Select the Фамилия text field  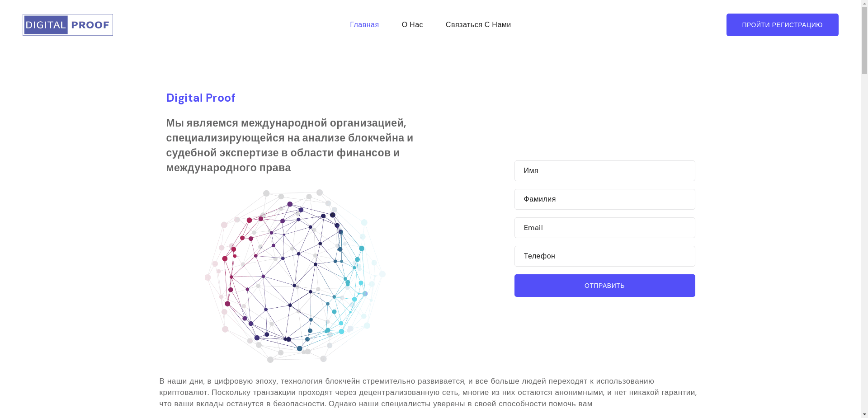click(x=604, y=199)
